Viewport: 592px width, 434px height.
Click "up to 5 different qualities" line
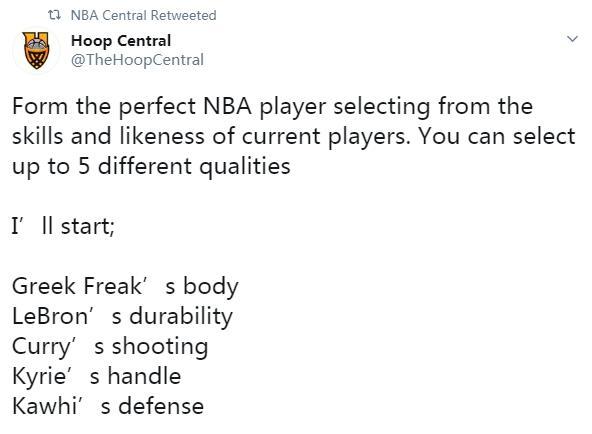tap(151, 166)
